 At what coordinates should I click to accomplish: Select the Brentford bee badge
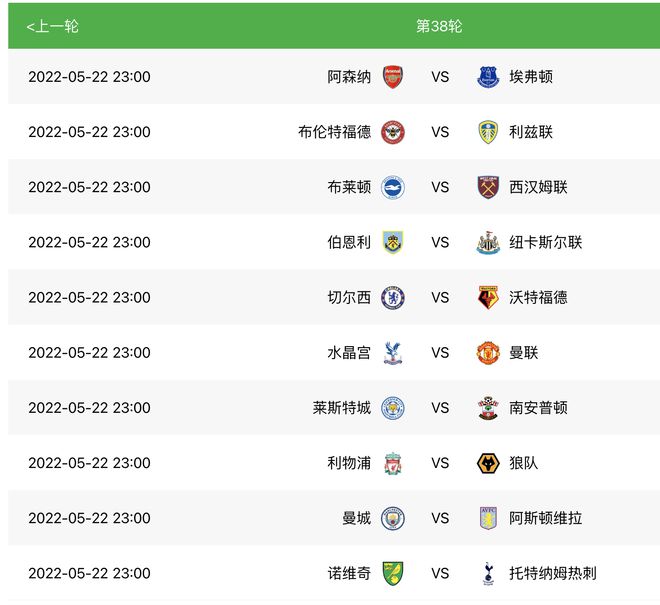393,132
